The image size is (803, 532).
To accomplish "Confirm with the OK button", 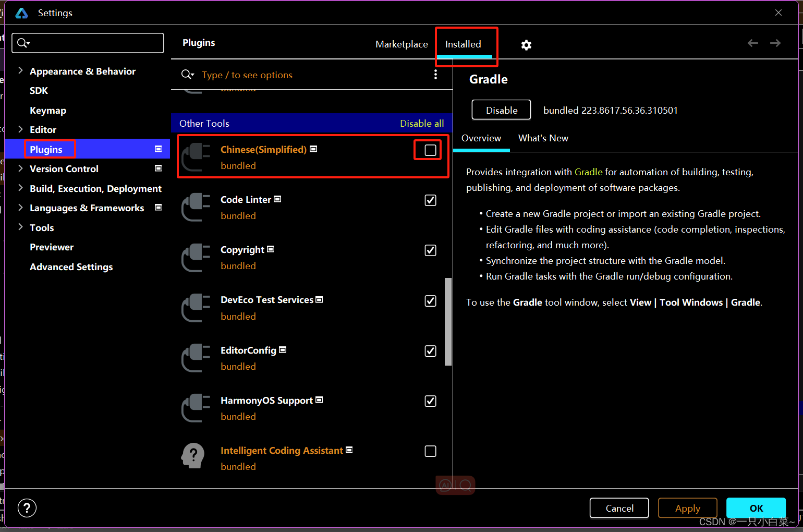I will (x=756, y=508).
